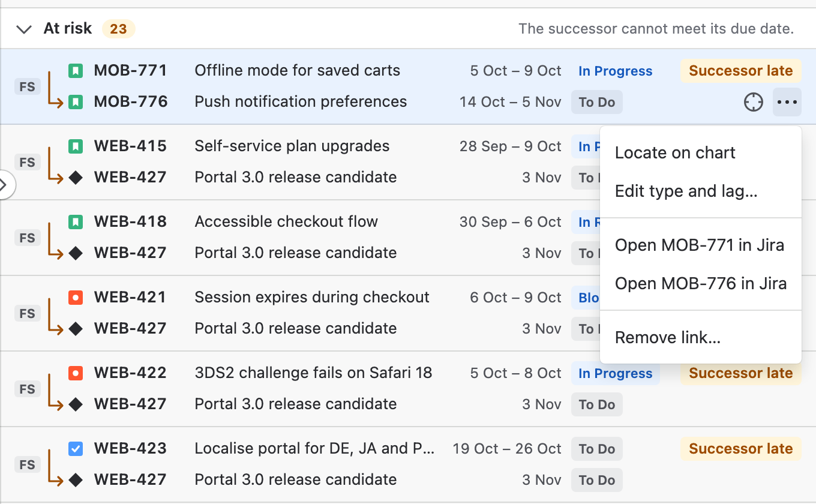Image resolution: width=816 pixels, height=504 pixels.
Task: Click the story icon beside MOB-776
Action: pos(75,102)
